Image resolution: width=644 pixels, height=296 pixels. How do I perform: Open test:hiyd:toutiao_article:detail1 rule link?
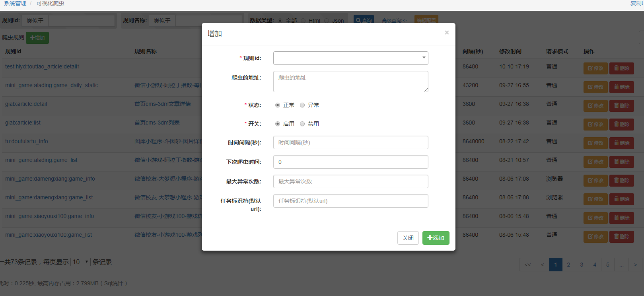[43, 66]
